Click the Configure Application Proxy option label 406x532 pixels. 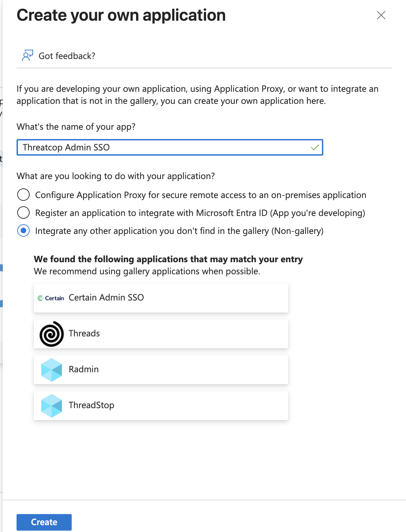201,195
